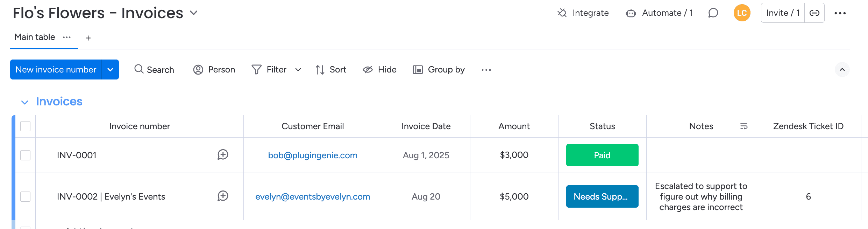This screenshot has height=229, width=868.
Task: Collapse the Invoices group chevron
Action: (24, 102)
